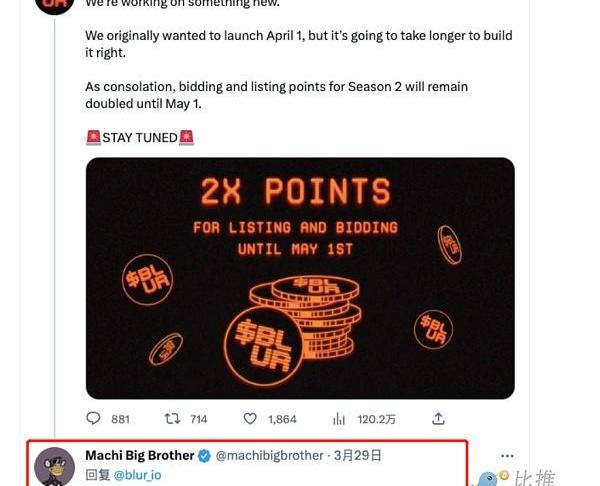Screen dimensions: 600x486
Task: Click the share upload icon
Action: (x=438, y=419)
